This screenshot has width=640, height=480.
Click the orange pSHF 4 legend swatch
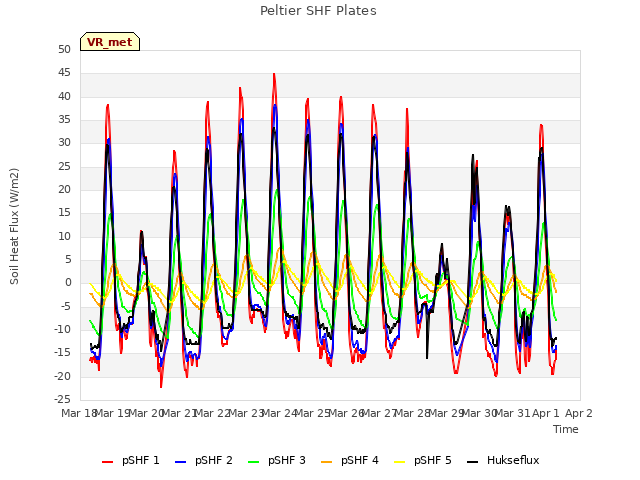tap(327, 462)
